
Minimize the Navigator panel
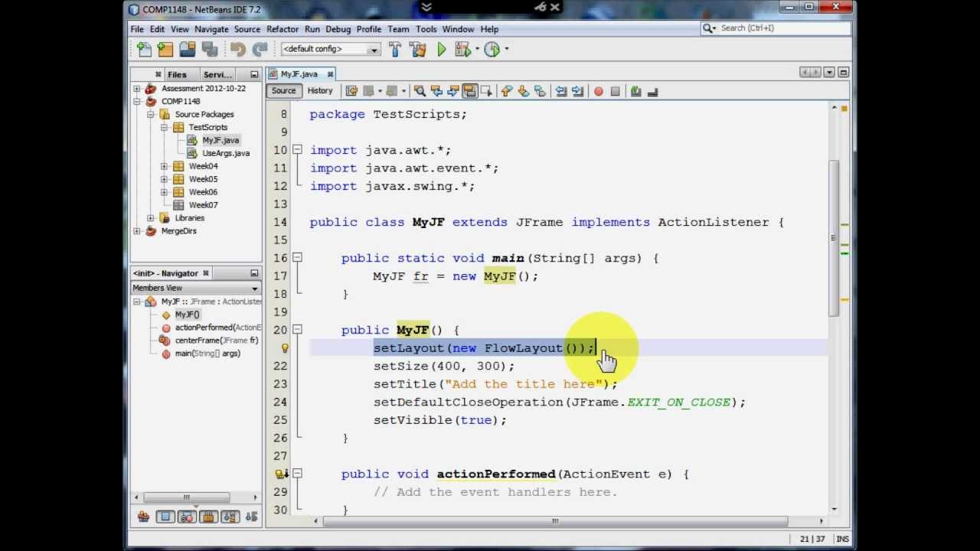click(x=254, y=273)
